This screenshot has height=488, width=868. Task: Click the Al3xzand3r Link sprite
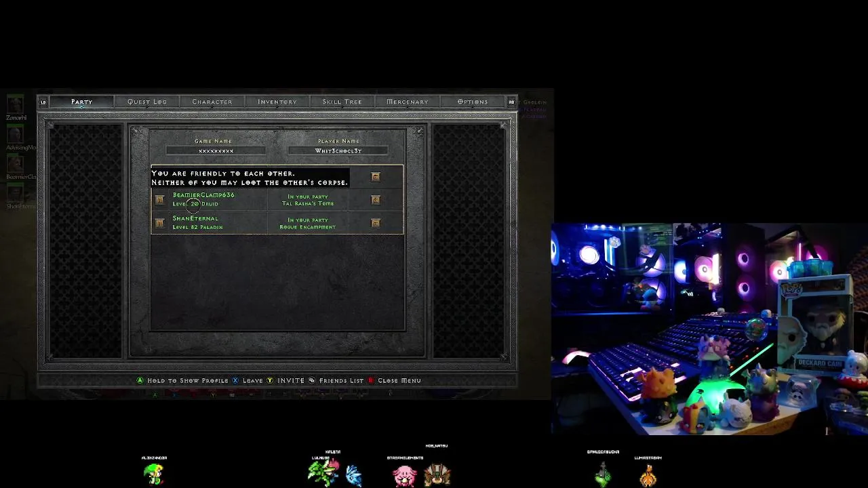coord(154,473)
